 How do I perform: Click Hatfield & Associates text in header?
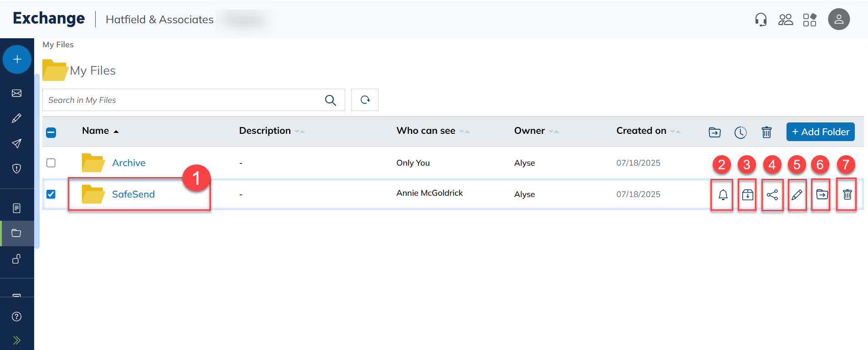pos(159,20)
